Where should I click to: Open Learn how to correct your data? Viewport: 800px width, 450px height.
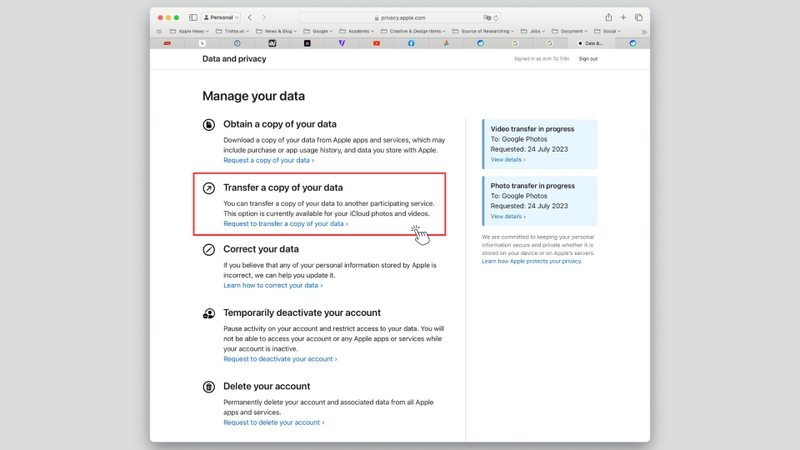click(x=272, y=285)
